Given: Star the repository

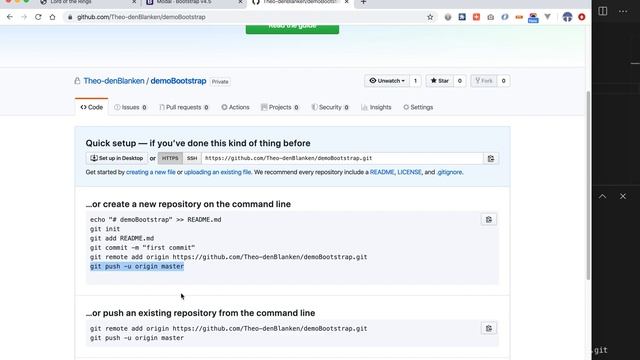Looking at the screenshot, I should click(x=440, y=81).
